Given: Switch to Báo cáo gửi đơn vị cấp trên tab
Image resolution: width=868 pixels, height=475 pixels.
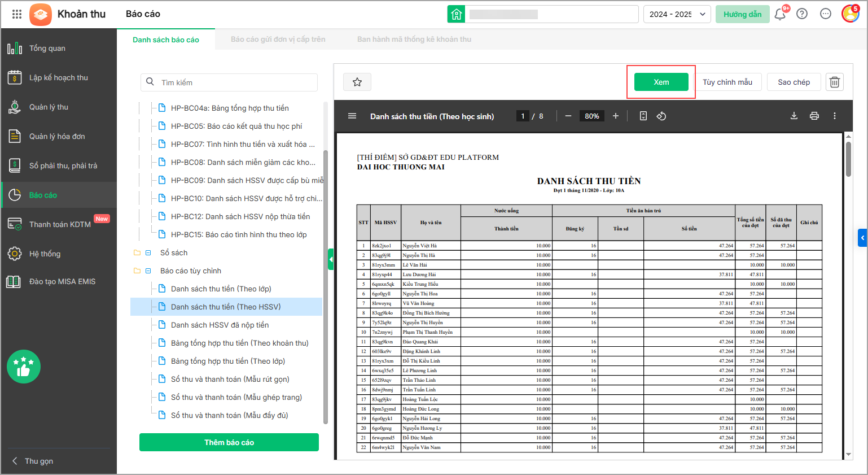Looking at the screenshot, I should coord(278,40).
